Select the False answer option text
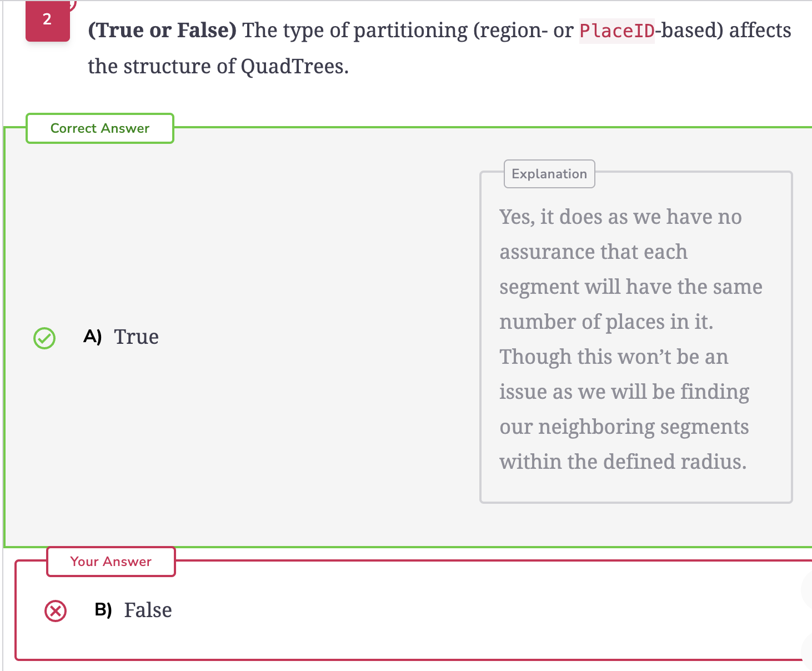Viewport: 812px width, 671px height. (148, 610)
